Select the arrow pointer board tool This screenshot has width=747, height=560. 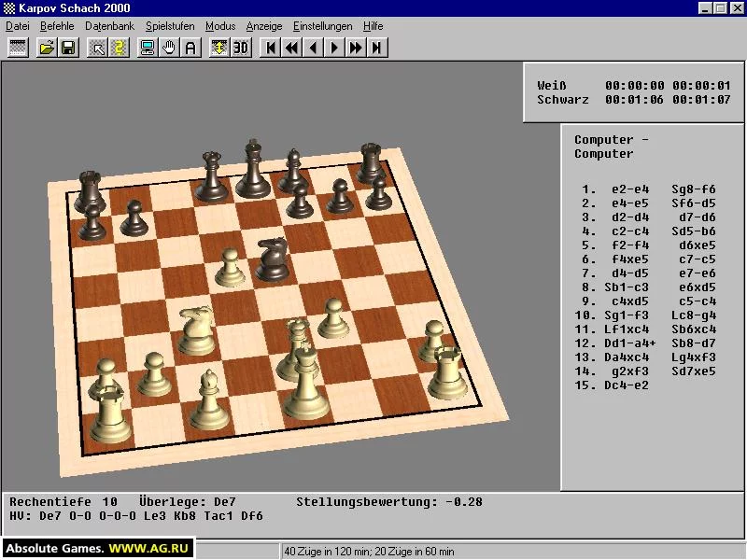(x=98, y=48)
